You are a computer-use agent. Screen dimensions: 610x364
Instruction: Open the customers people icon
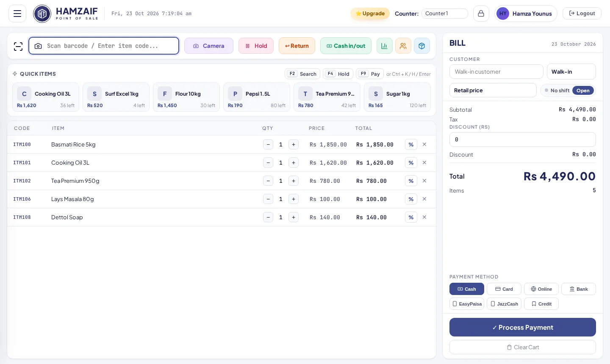(403, 46)
